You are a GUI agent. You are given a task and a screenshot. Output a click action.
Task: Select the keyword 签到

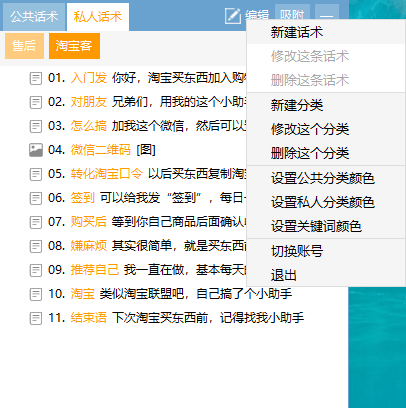click(83, 198)
